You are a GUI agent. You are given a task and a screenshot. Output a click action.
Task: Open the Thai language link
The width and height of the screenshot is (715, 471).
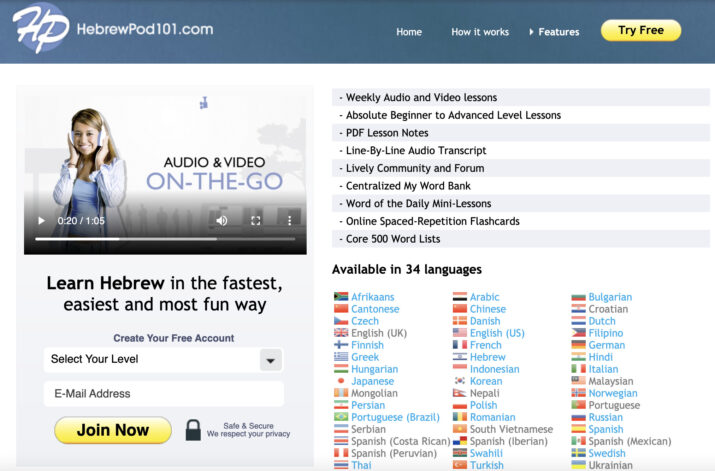361,466
